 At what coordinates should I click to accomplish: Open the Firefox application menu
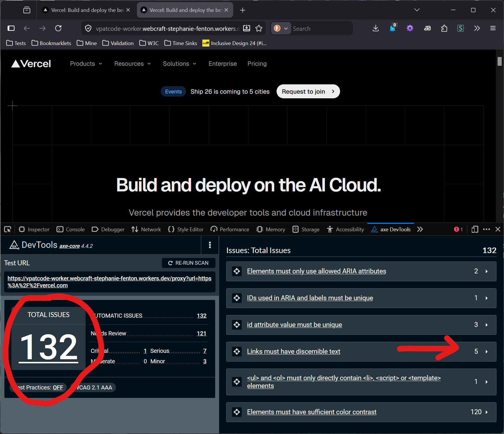pyautogui.click(x=493, y=28)
